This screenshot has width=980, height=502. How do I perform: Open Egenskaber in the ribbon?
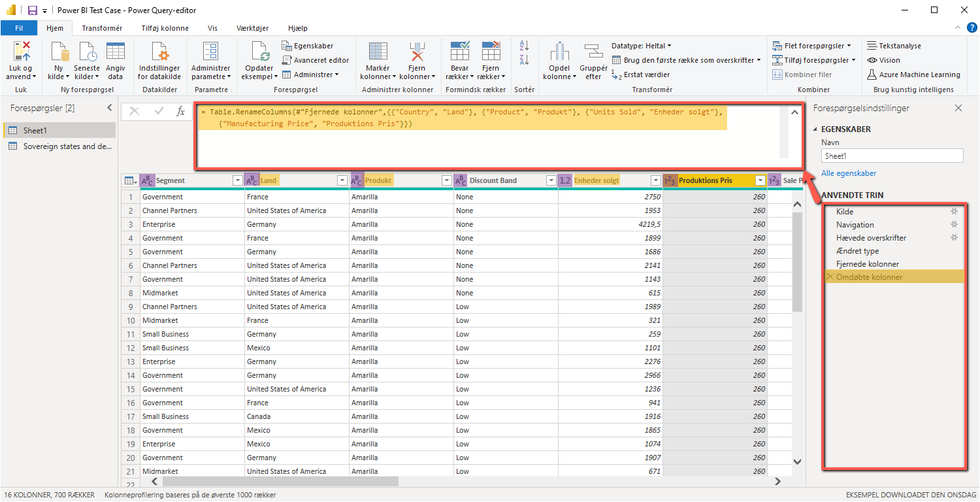coord(308,46)
